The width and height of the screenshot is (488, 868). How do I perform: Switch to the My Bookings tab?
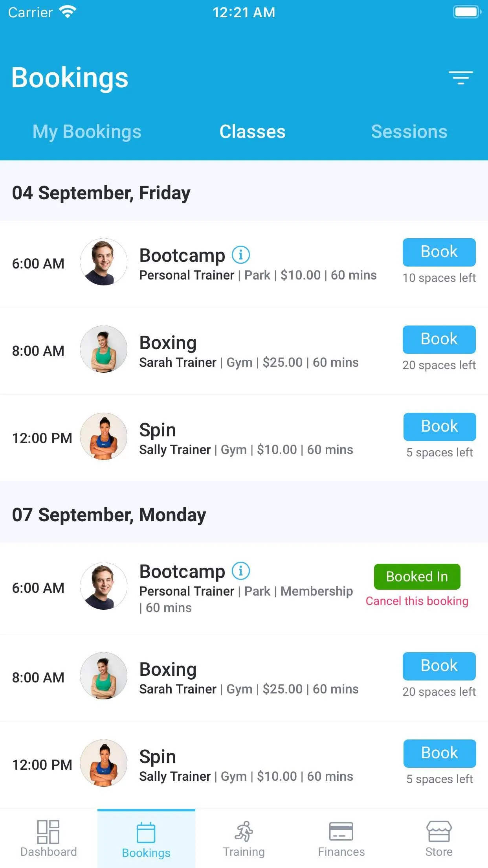click(x=87, y=132)
